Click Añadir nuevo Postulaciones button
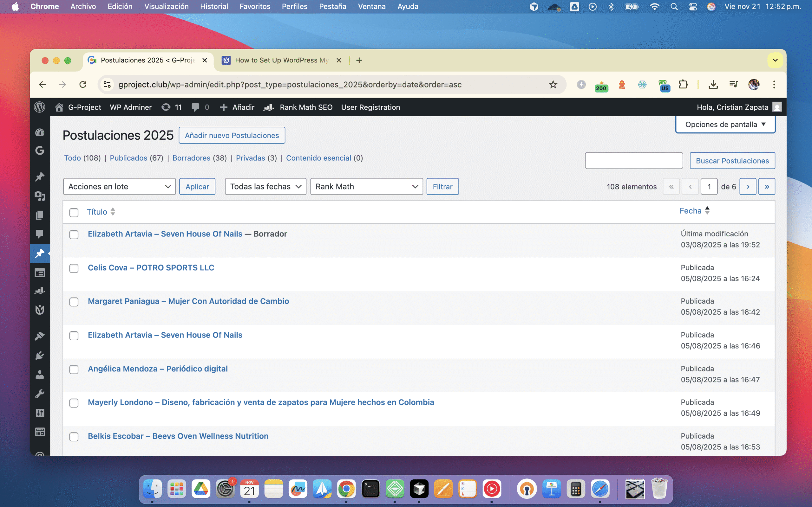 [x=232, y=136]
